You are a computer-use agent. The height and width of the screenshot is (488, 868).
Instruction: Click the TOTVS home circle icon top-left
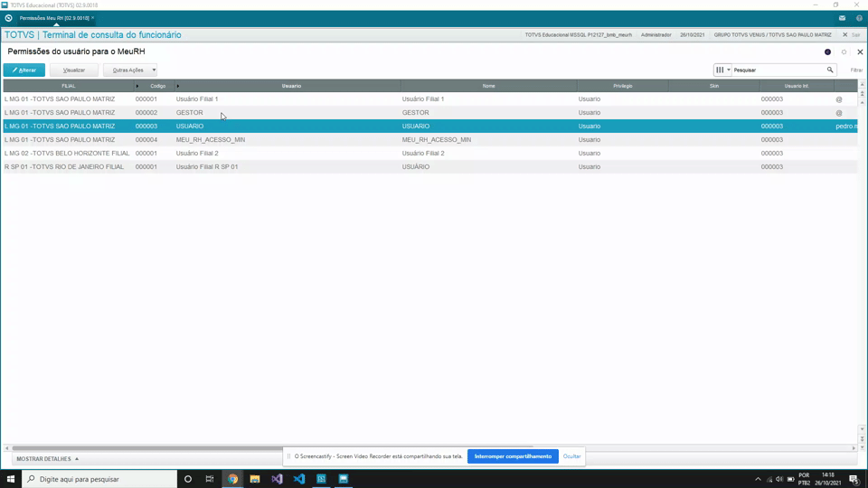click(x=8, y=18)
